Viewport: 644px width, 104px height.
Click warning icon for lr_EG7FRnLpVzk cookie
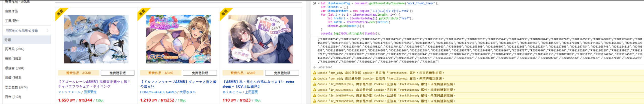314,84
